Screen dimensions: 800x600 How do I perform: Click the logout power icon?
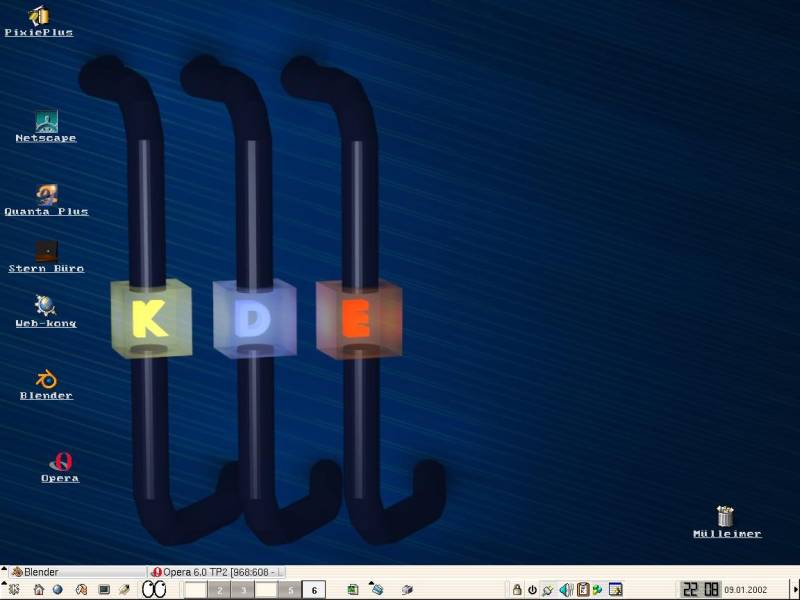click(x=532, y=589)
